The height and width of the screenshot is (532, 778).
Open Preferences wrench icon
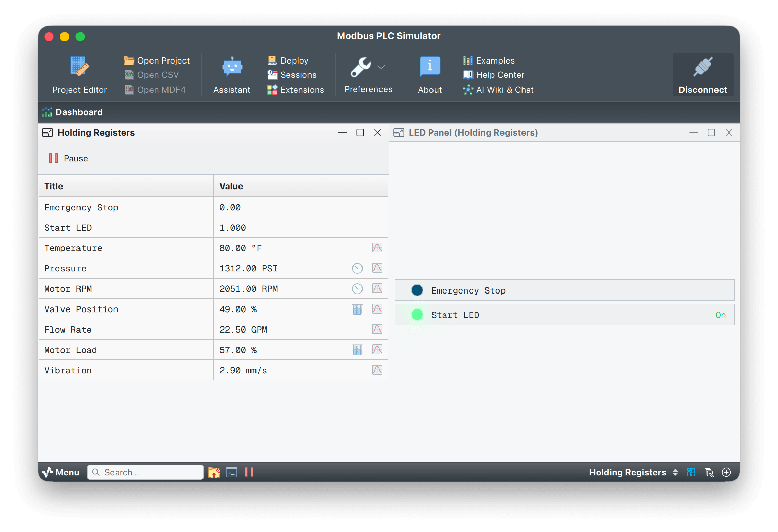[x=361, y=67]
